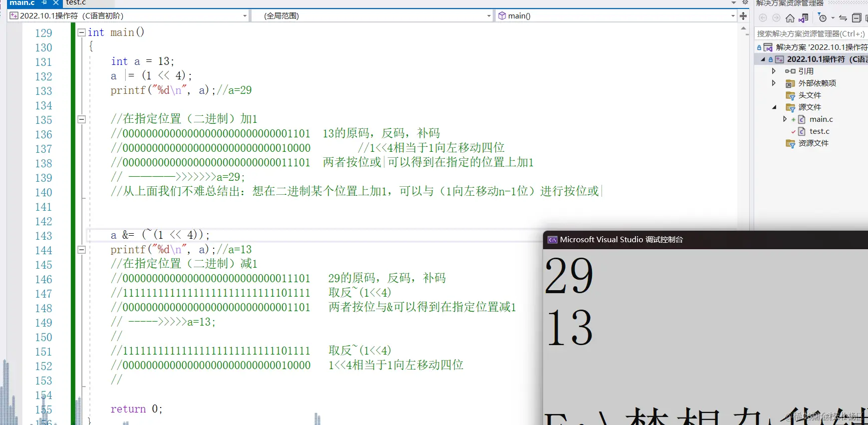The height and width of the screenshot is (425, 868).
Task: Select the 资源文件 folder
Action: tap(813, 143)
